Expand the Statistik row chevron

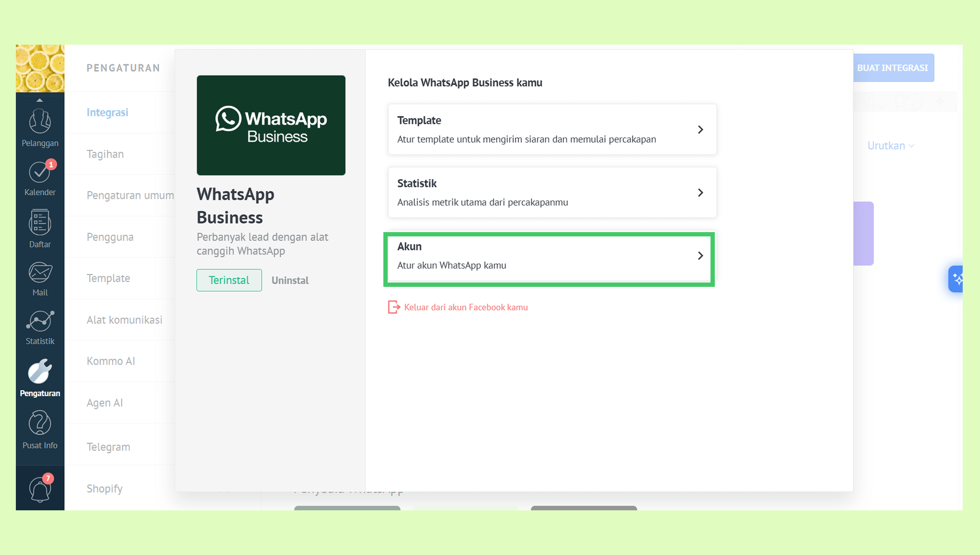700,192
